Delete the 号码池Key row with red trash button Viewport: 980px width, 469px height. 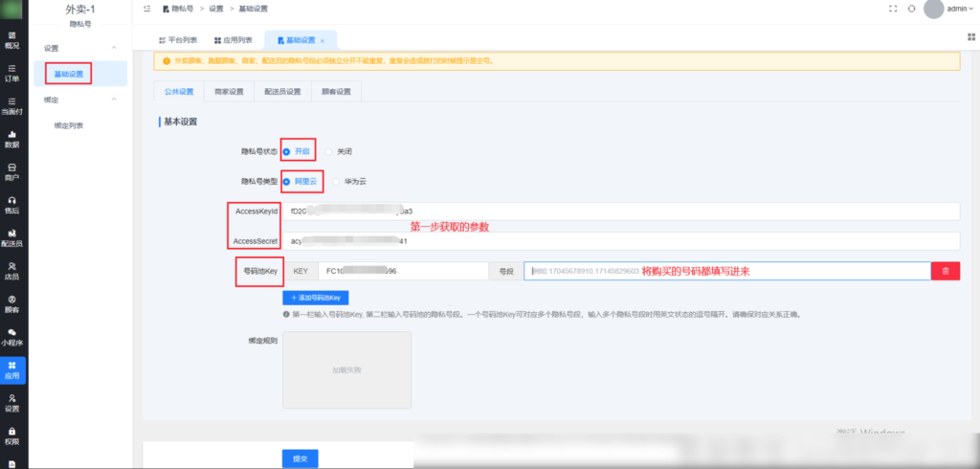[x=946, y=271]
